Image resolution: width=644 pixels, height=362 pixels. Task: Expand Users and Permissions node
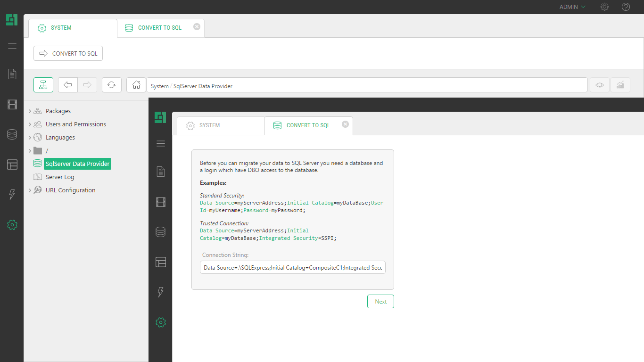point(30,124)
